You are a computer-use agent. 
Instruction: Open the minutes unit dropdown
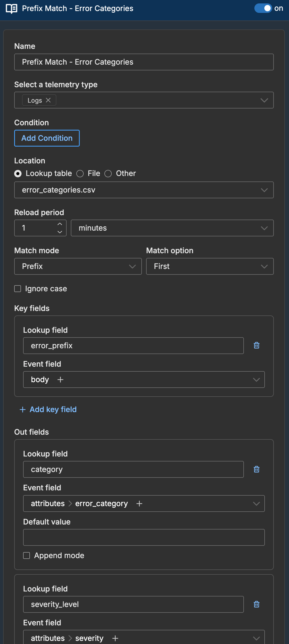172,228
